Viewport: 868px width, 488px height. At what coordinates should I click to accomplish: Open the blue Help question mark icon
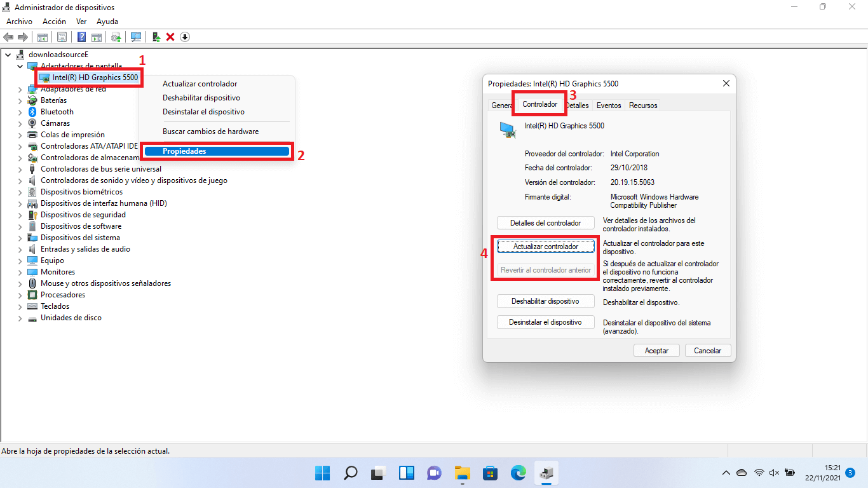click(81, 37)
